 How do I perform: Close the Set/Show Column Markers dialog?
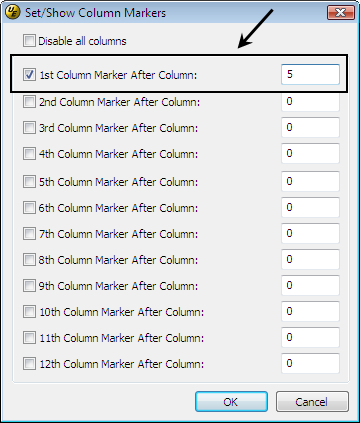coord(340,13)
